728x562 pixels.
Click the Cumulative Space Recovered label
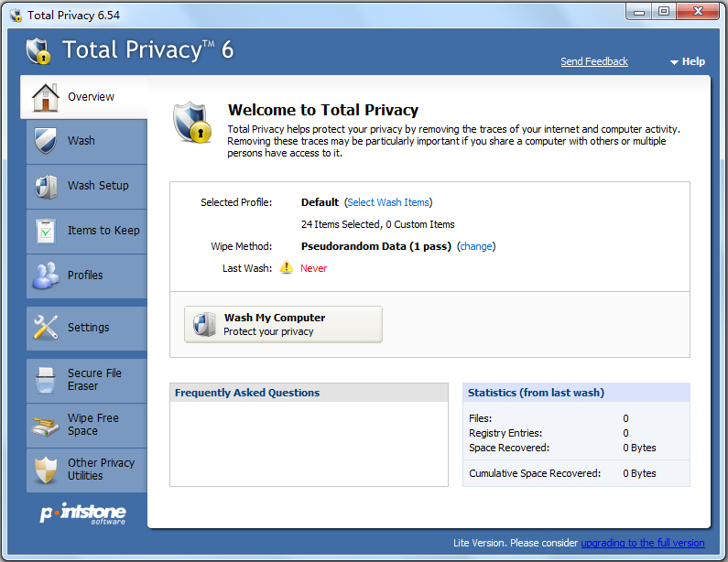click(x=535, y=473)
